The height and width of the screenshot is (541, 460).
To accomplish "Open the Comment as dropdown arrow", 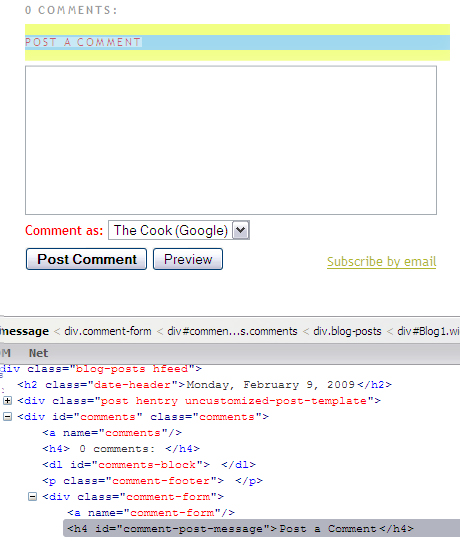I will 241,230.
